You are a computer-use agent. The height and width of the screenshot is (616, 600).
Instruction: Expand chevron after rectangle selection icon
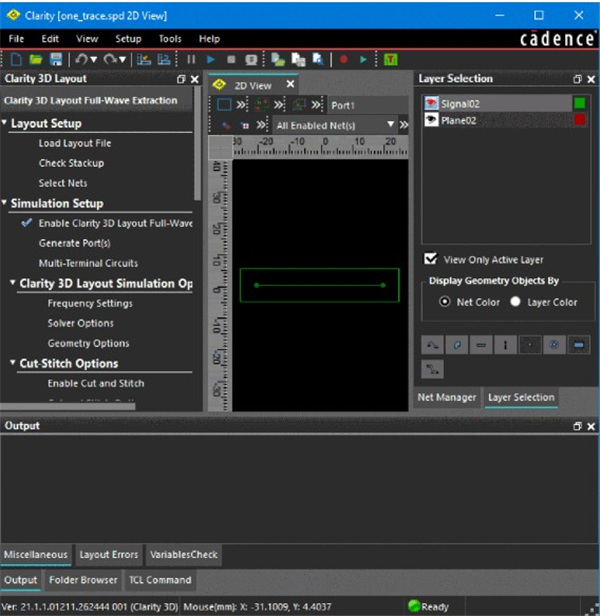click(241, 105)
